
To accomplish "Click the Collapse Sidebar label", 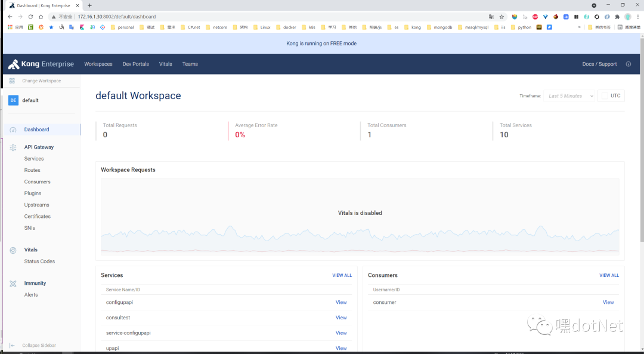I will pyautogui.click(x=39, y=346).
